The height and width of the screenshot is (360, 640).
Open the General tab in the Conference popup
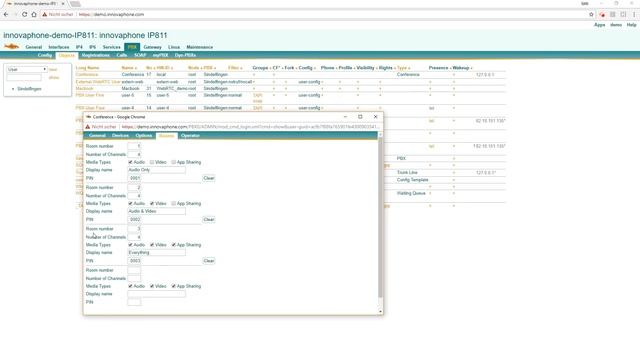point(97,136)
